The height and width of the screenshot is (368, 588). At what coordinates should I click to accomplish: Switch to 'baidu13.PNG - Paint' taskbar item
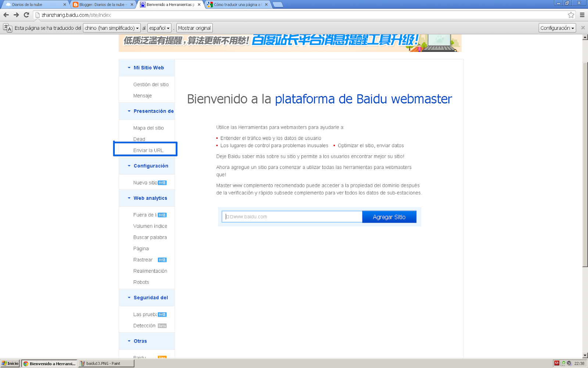(x=106, y=364)
